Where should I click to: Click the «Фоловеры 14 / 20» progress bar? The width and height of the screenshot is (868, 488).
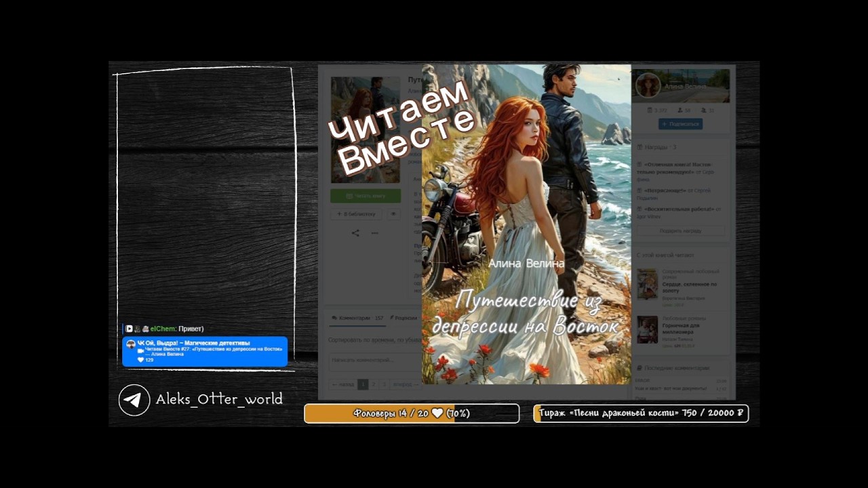pos(412,413)
